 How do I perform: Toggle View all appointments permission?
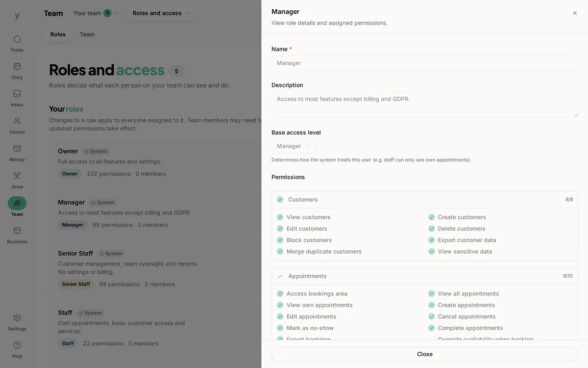[x=432, y=294]
